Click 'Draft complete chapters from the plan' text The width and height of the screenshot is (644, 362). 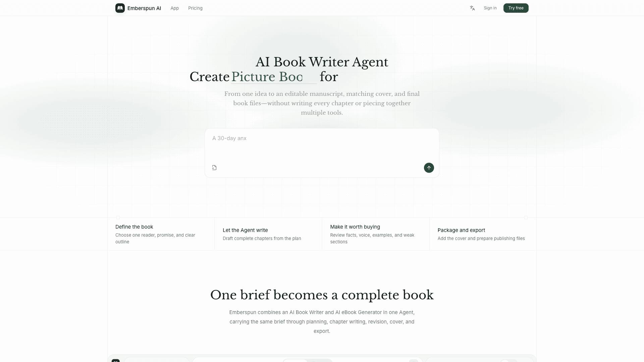(262, 238)
